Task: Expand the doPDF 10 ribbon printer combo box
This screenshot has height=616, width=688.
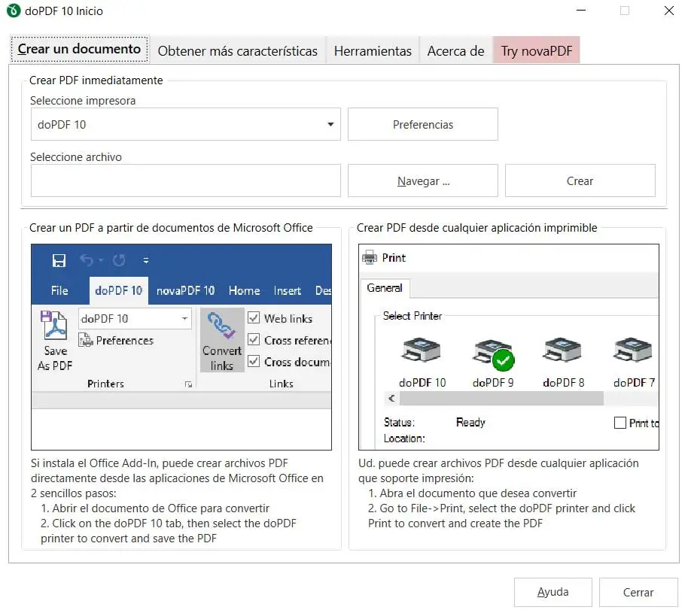Action: click(x=185, y=319)
